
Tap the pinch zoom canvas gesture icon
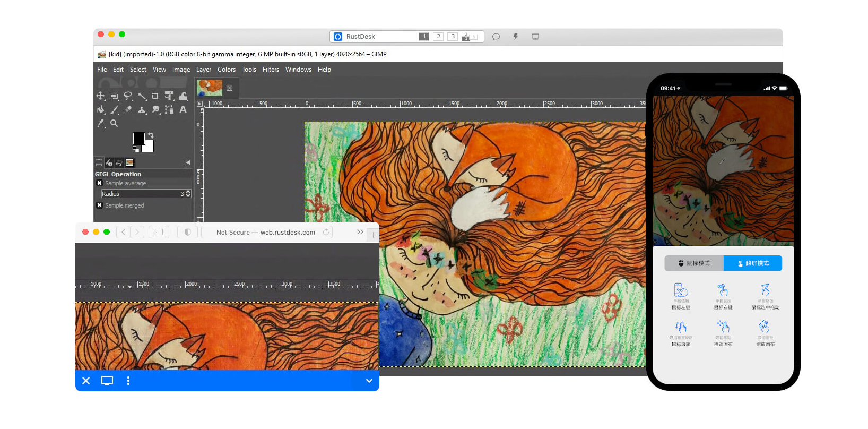pos(765,327)
